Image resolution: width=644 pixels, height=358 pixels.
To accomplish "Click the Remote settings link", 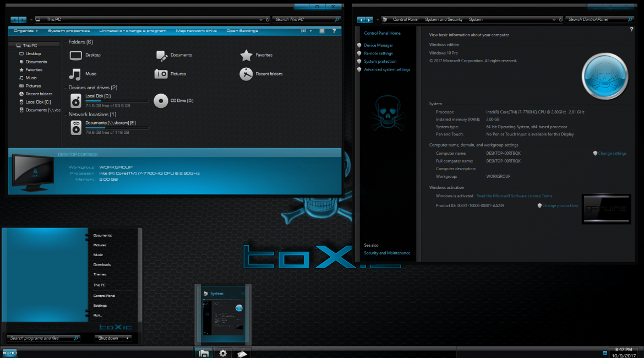I will click(x=378, y=53).
